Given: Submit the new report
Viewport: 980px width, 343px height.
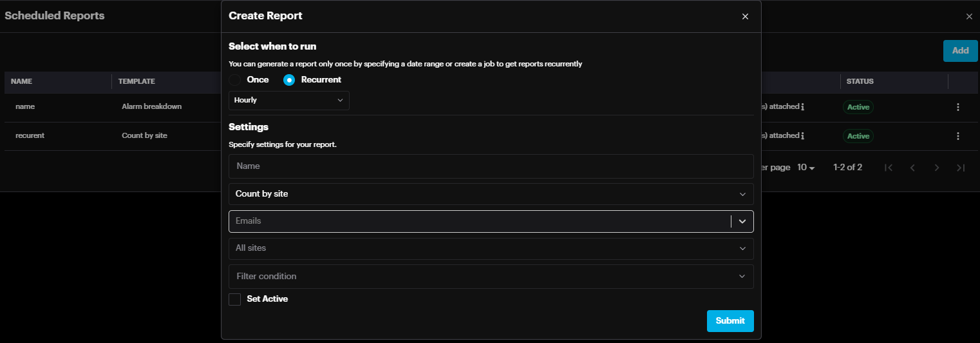Looking at the screenshot, I should tap(730, 321).
